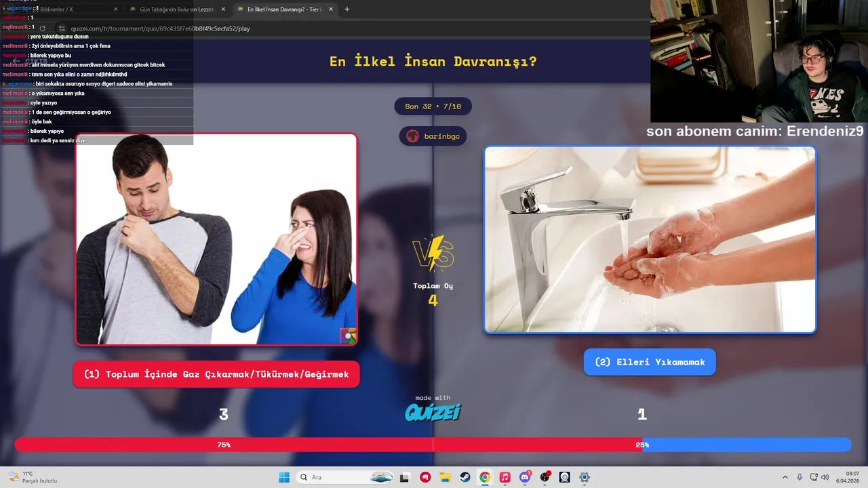
Task: Click the landscape image in taskbar search box
Action: 382,477
